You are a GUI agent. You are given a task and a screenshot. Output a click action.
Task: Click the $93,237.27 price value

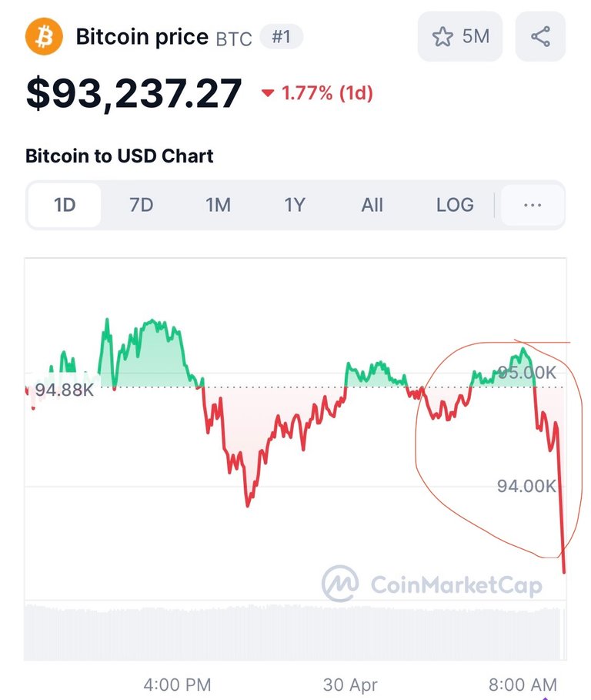[x=134, y=93]
